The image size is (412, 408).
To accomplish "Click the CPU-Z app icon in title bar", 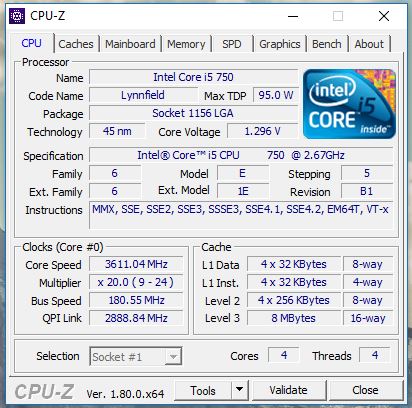I will coord(17,16).
